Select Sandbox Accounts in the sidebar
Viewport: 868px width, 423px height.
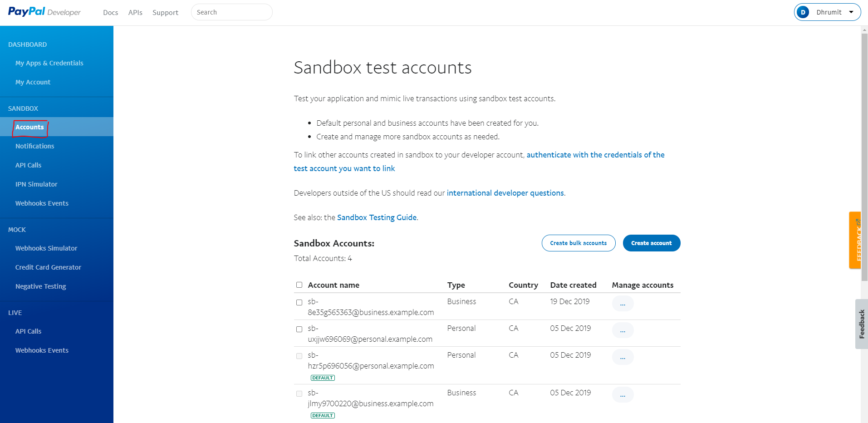pos(29,127)
